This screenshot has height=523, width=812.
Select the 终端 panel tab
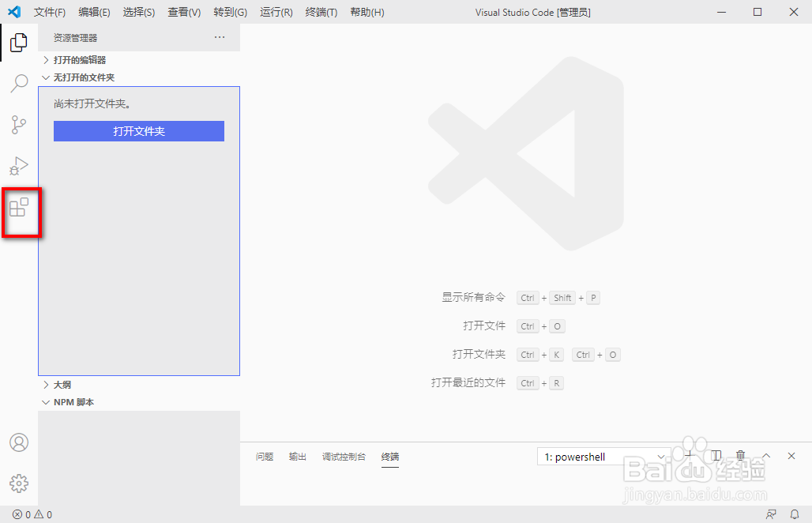pyautogui.click(x=390, y=457)
